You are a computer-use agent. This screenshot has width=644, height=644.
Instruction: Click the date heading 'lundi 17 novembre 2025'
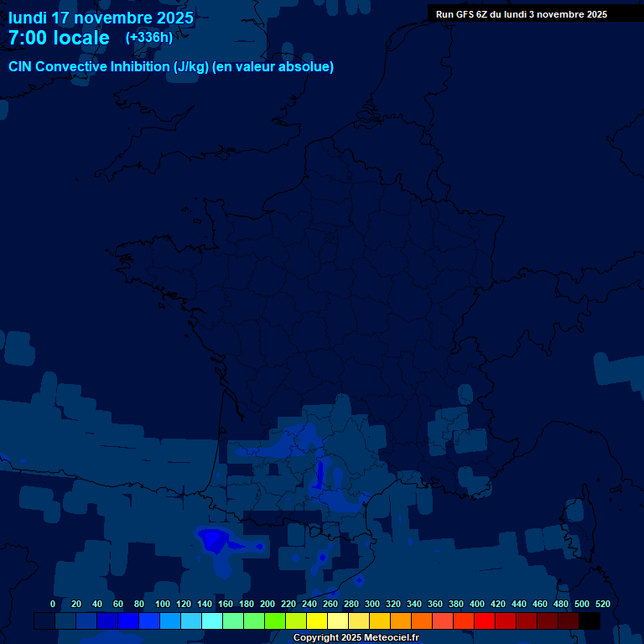(101, 18)
